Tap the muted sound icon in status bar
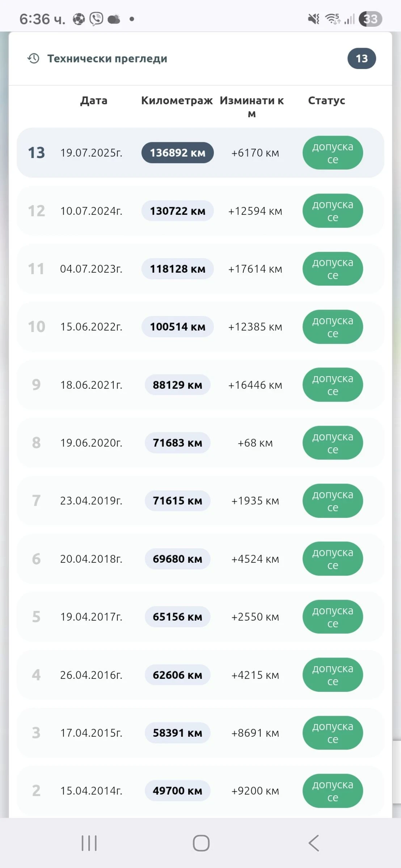This screenshot has width=401, height=868. click(x=313, y=19)
